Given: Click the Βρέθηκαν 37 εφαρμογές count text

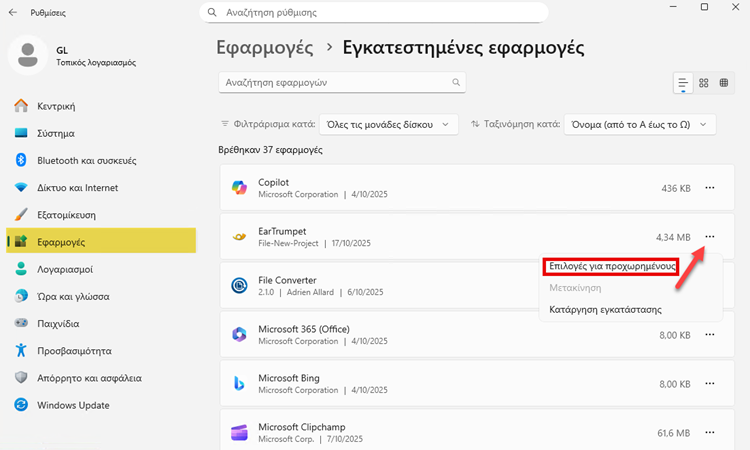Looking at the screenshot, I should 270,150.
